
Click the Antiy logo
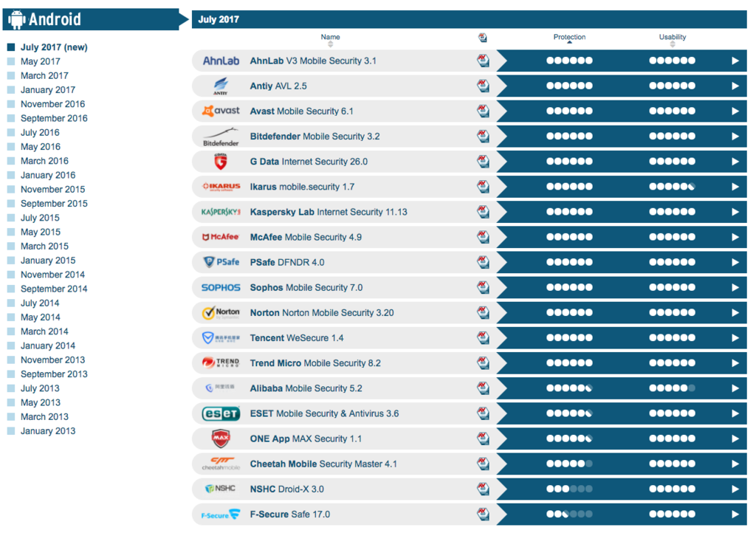(x=221, y=86)
